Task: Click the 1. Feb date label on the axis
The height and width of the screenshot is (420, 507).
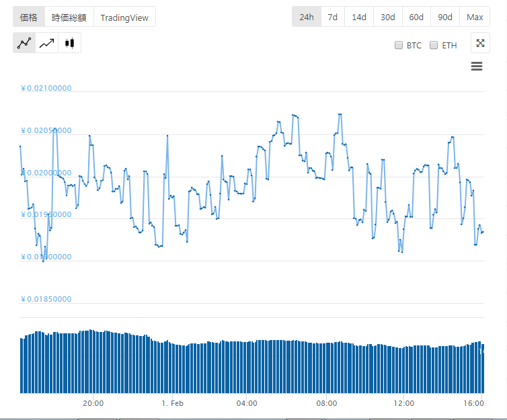Action: pyautogui.click(x=173, y=403)
